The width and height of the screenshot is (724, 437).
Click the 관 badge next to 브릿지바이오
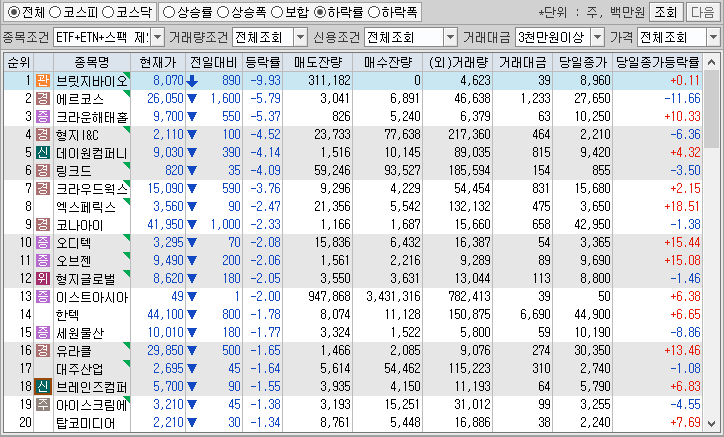[43, 81]
